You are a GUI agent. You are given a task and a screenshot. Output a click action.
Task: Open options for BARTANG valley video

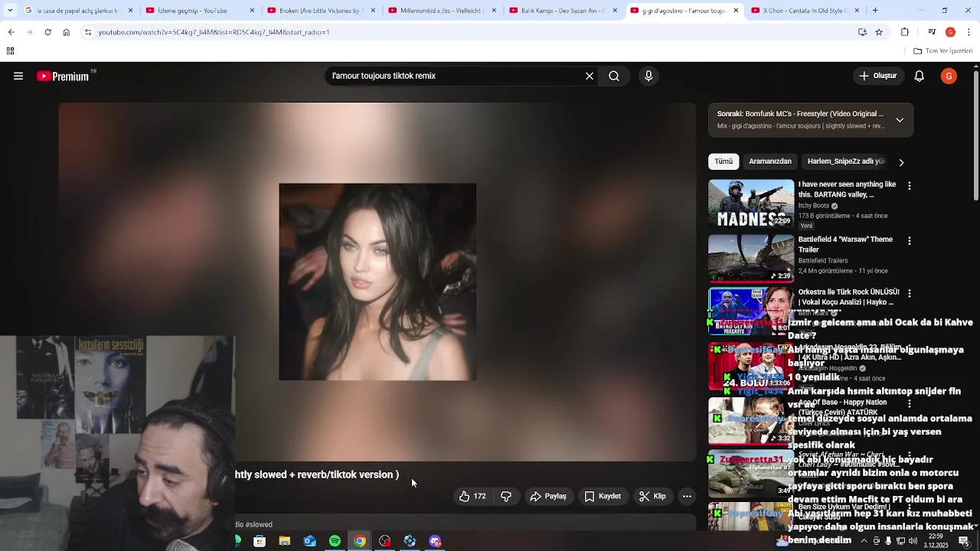[910, 186]
